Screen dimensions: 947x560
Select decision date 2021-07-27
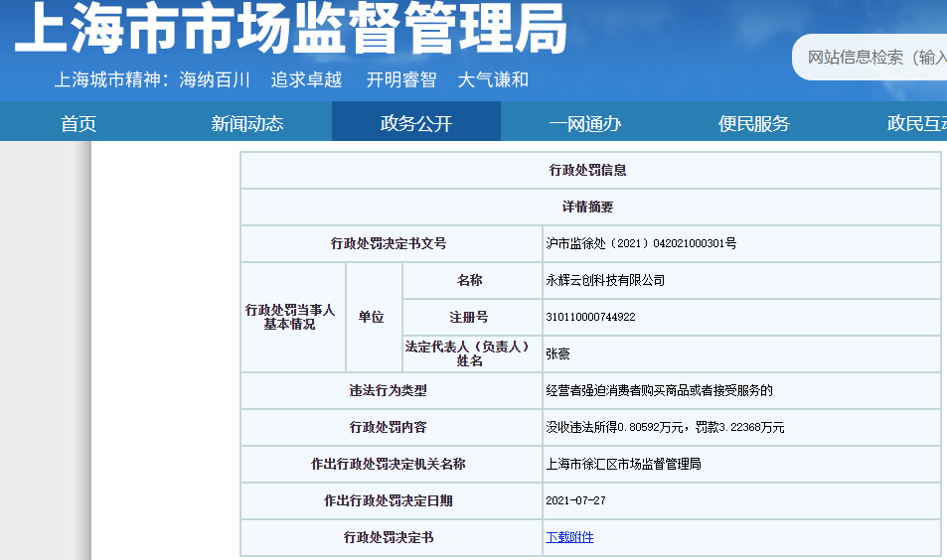click(575, 500)
